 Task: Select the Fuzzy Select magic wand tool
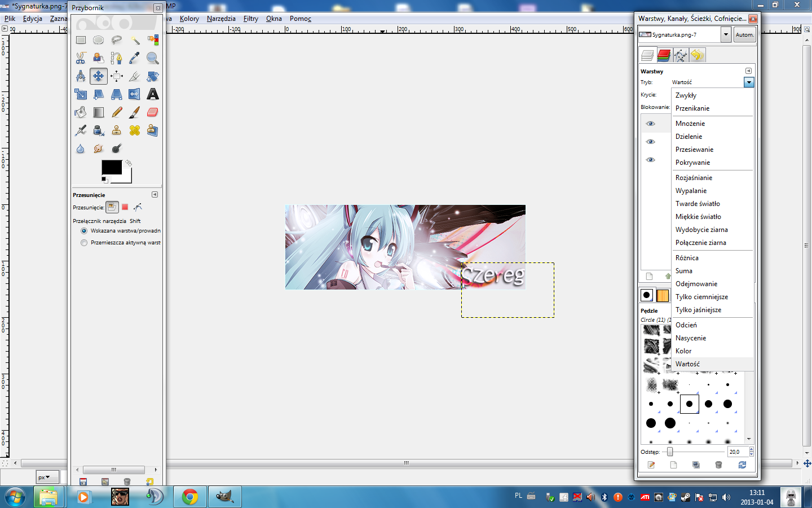(x=135, y=40)
